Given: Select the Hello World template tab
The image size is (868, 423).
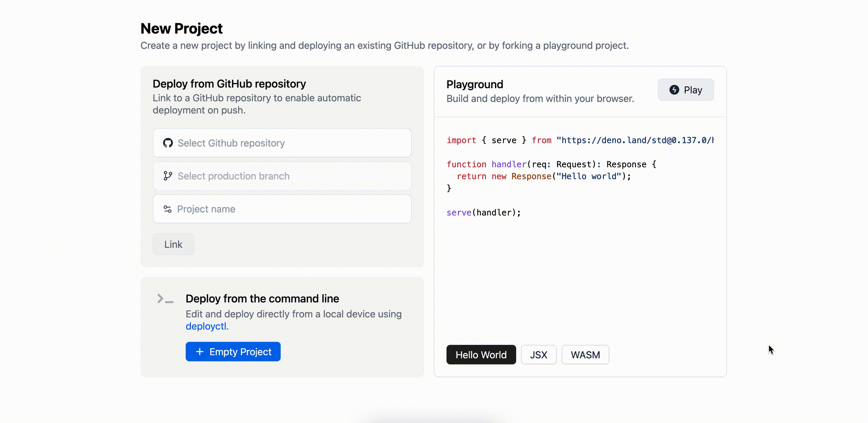Looking at the screenshot, I should point(481,355).
